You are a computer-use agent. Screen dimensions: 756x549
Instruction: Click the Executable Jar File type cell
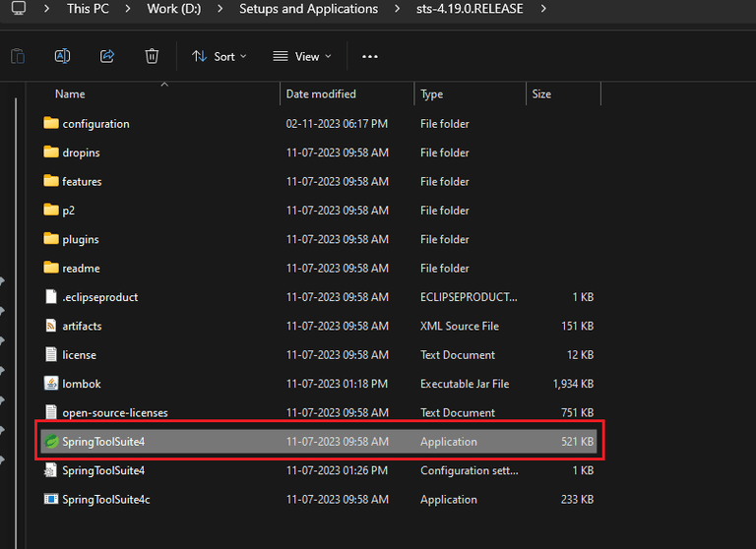[x=465, y=384]
